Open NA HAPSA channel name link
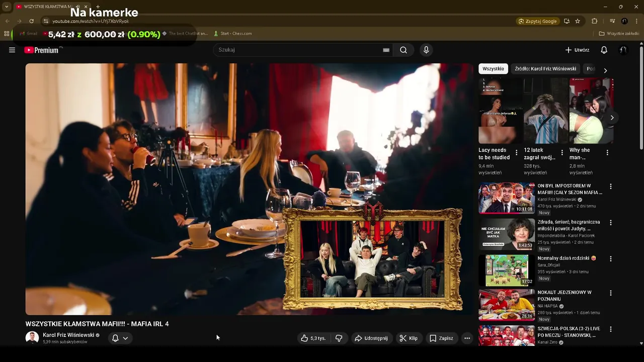 pos(548,306)
